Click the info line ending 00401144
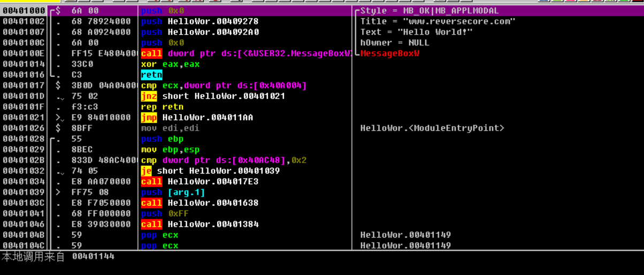644x275 pixels. tap(58, 257)
